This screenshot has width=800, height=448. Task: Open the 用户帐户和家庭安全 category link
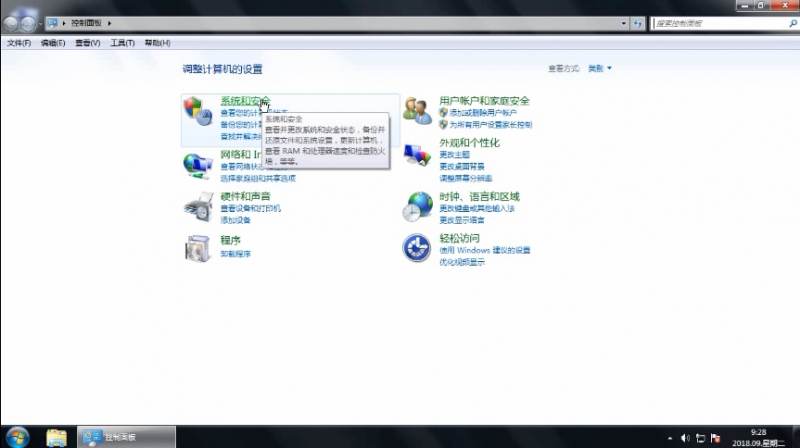coord(484,101)
